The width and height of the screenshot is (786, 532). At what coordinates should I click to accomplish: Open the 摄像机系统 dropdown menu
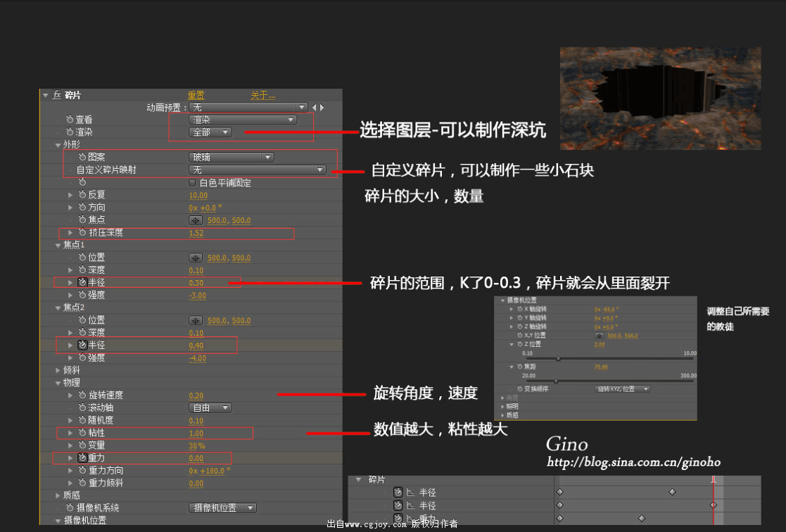pos(222,507)
